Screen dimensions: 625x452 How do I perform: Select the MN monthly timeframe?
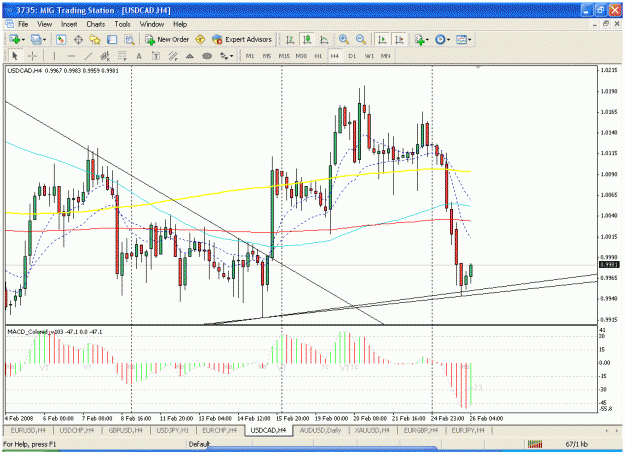pos(385,56)
